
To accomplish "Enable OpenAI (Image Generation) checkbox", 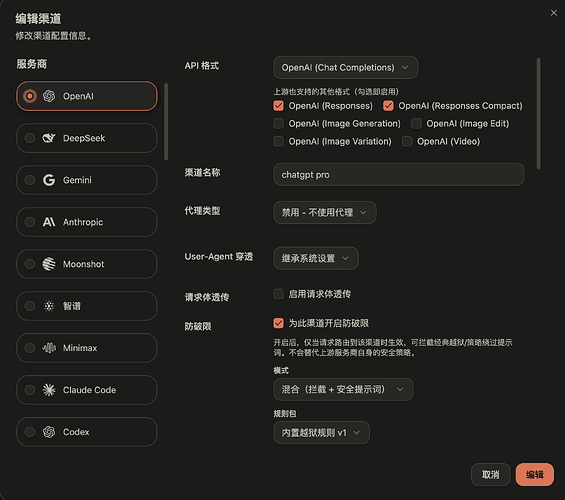I will tap(279, 124).
